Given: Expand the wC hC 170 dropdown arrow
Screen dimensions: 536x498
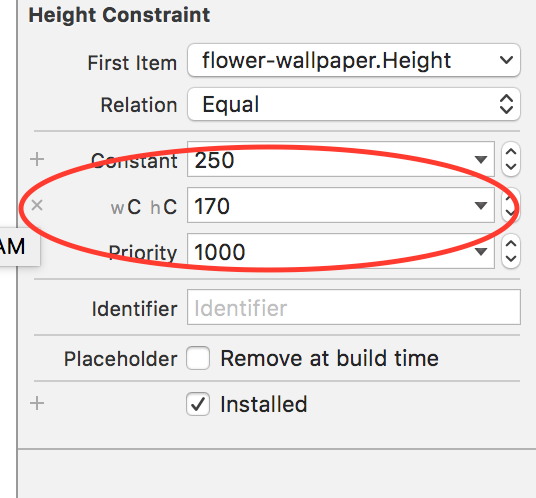Looking at the screenshot, I should [x=481, y=205].
